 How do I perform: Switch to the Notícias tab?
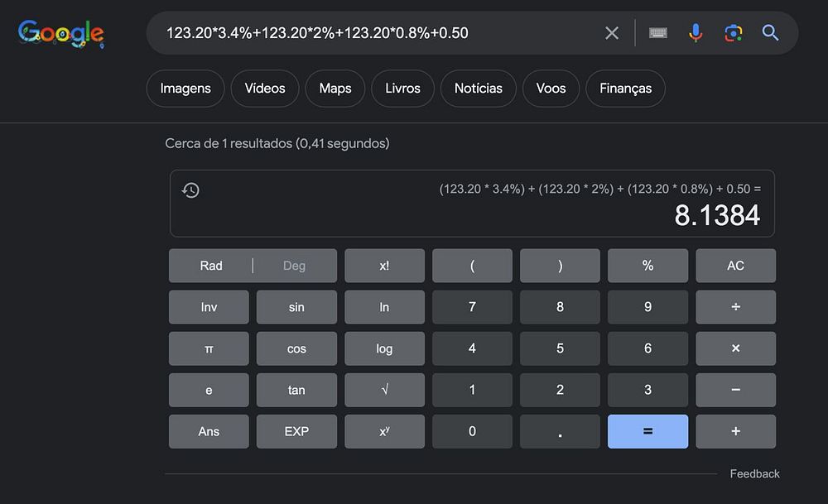click(479, 89)
